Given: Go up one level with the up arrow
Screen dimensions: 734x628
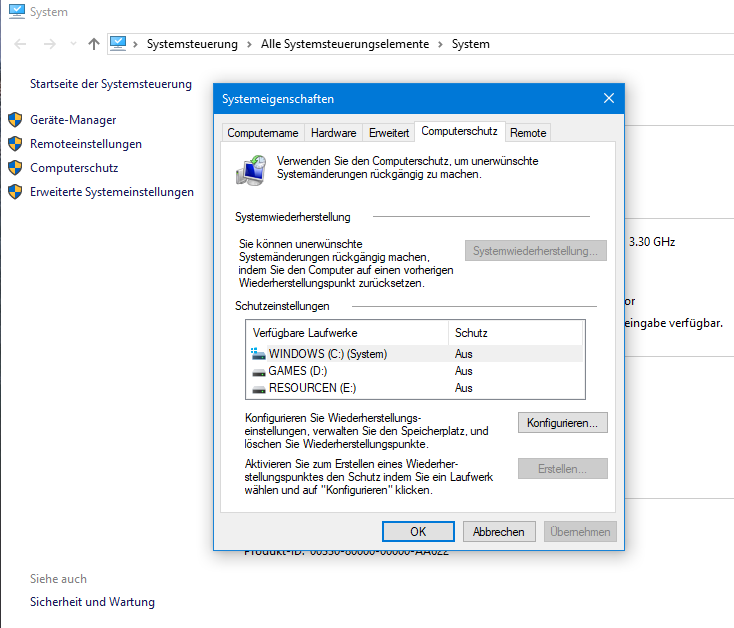Looking at the screenshot, I should pyautogui.click(x=94, y=44).
